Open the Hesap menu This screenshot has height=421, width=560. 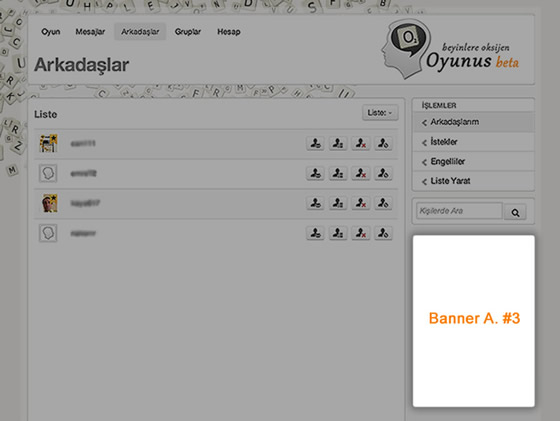[x=229, y=32]
